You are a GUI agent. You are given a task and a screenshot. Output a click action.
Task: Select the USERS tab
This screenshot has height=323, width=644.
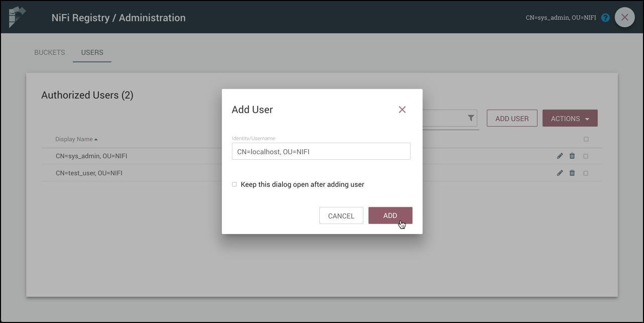pos(92,52)
